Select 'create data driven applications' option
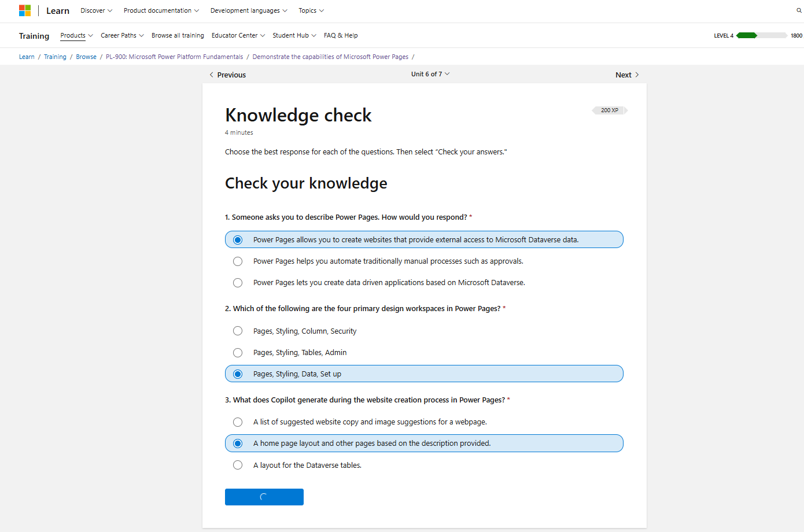This screenshot has height=532, width=804. (424, 283)
